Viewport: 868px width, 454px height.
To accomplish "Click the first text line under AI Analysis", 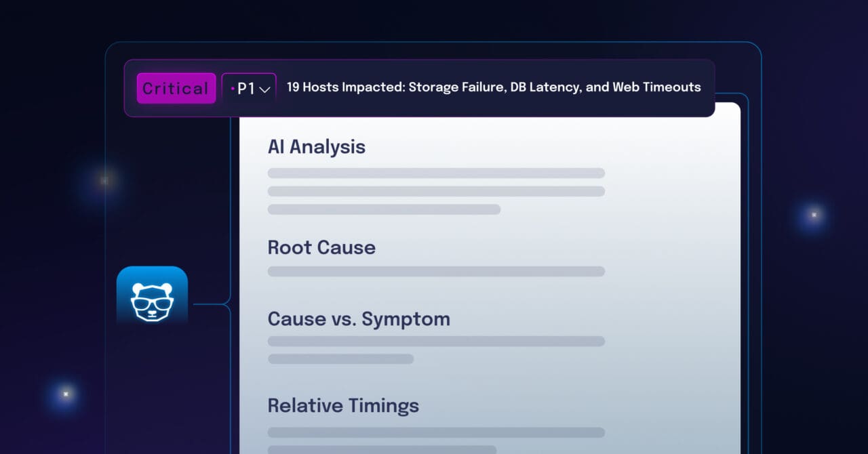I will pyautogui.click(x=436, y=173).
